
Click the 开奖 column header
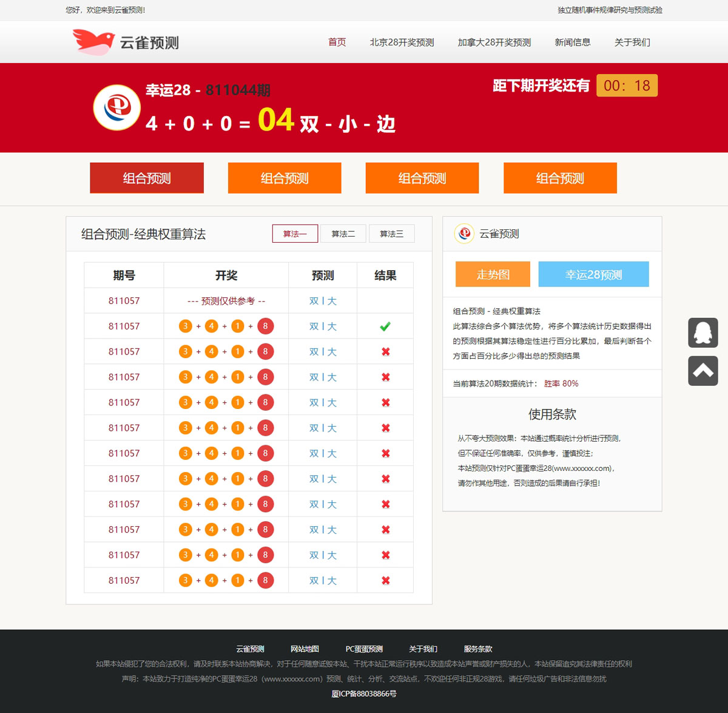point(226,275)
